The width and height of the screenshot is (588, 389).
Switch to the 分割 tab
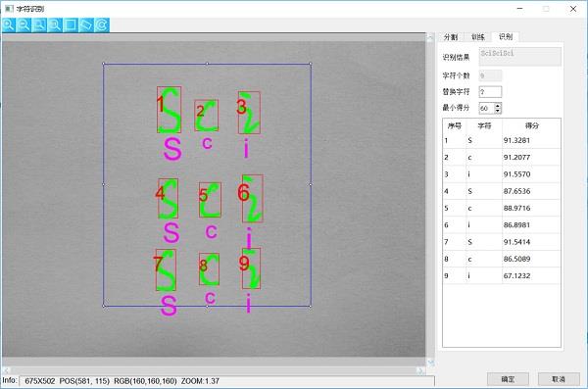[451, 37]
